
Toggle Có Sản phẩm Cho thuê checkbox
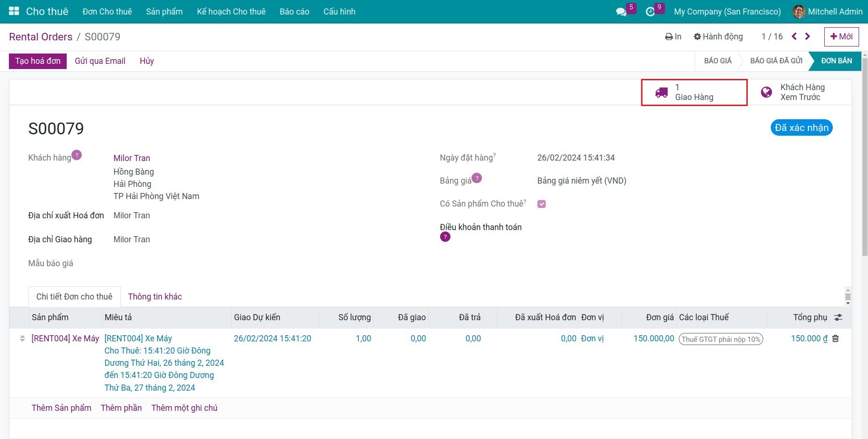click(542, 204)
